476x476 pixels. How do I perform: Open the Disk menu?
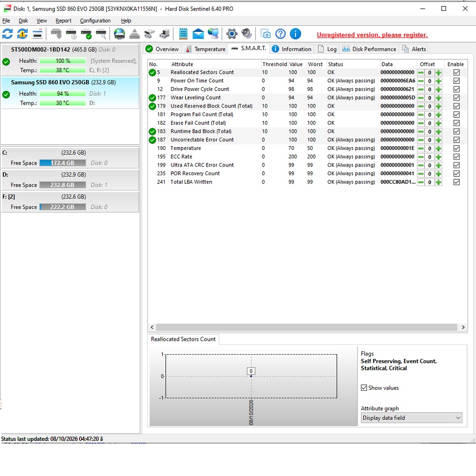click(23, 20)
